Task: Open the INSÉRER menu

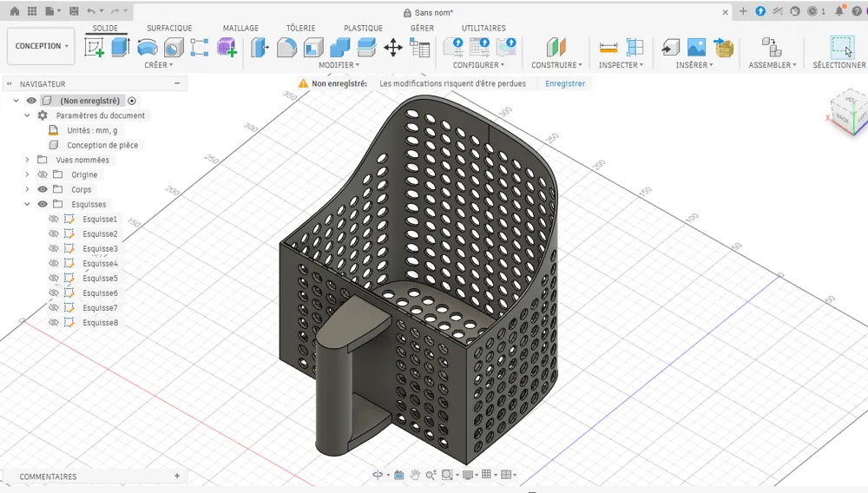Action: (x=694, y=65)
